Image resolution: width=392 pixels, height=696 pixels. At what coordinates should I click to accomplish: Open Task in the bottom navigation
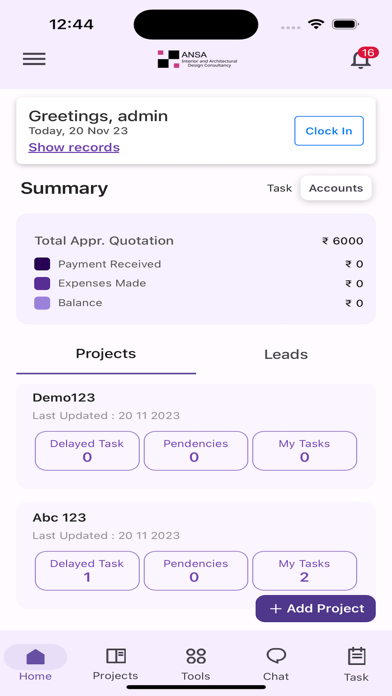click(x=356, y=663)
